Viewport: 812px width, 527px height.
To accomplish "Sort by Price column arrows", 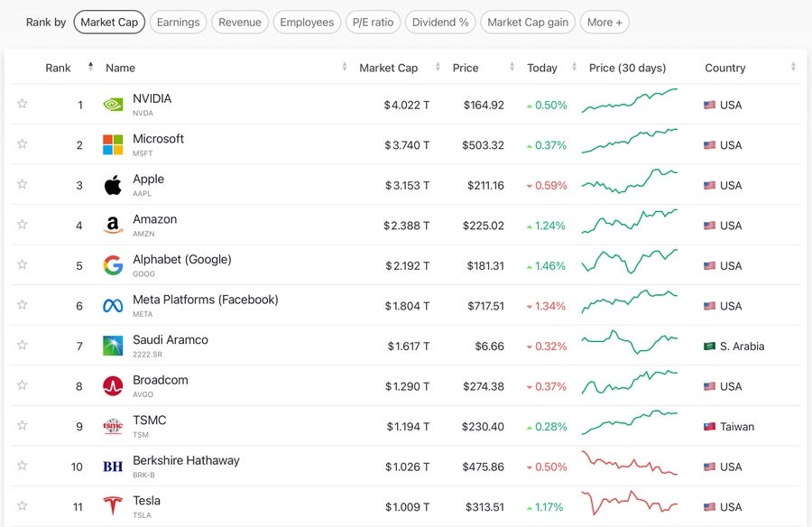I will 512,67.
